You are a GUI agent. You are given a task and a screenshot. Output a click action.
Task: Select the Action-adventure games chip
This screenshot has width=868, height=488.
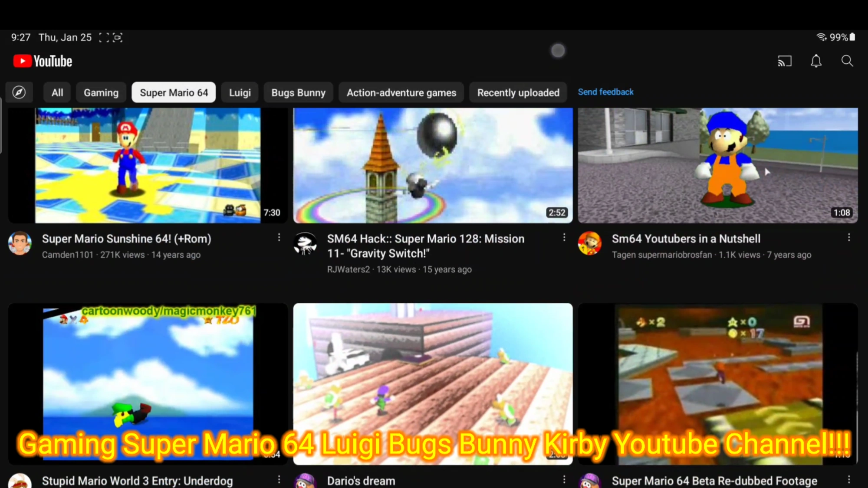coord(401,92)
